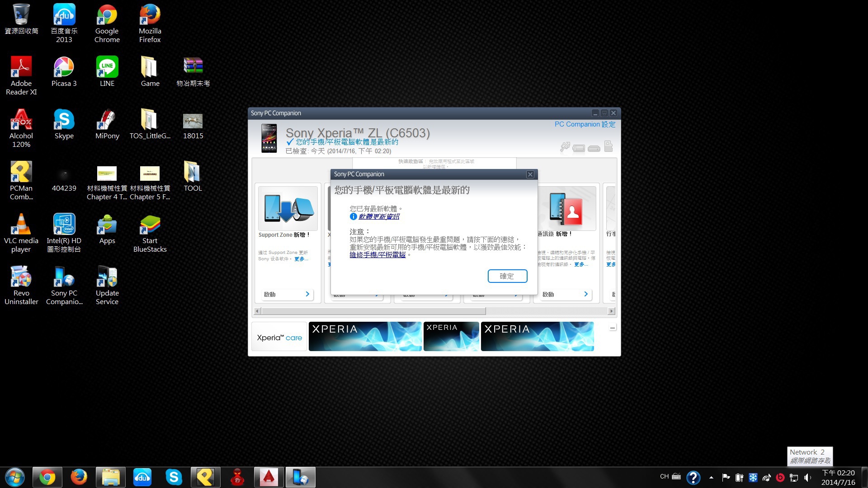Open File Explorer from the taskbar

click(110, 477)
